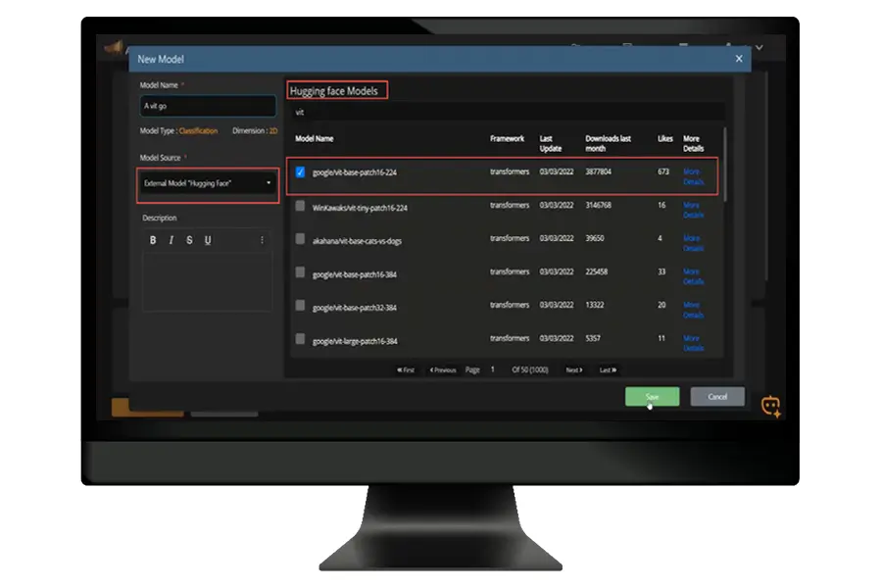Go to Next page of results
This screenshot has width=882, height=588.
573,370
